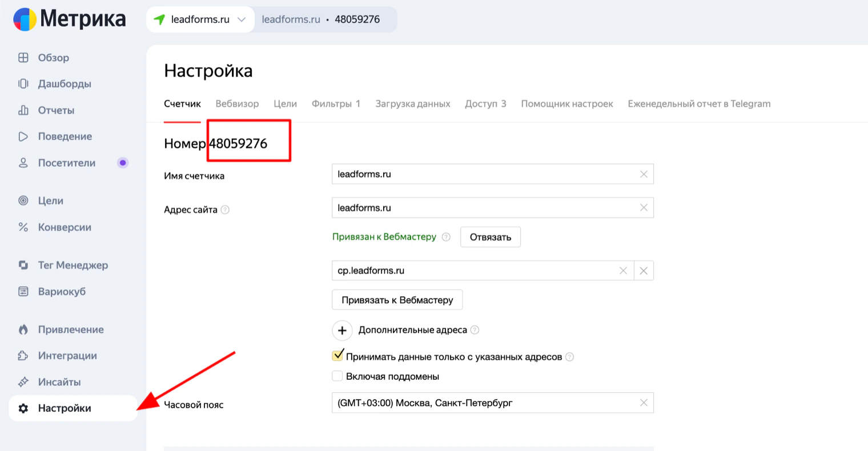
Task: Click the Тег Менеджер icon
Action: click(x=23, y=265)
